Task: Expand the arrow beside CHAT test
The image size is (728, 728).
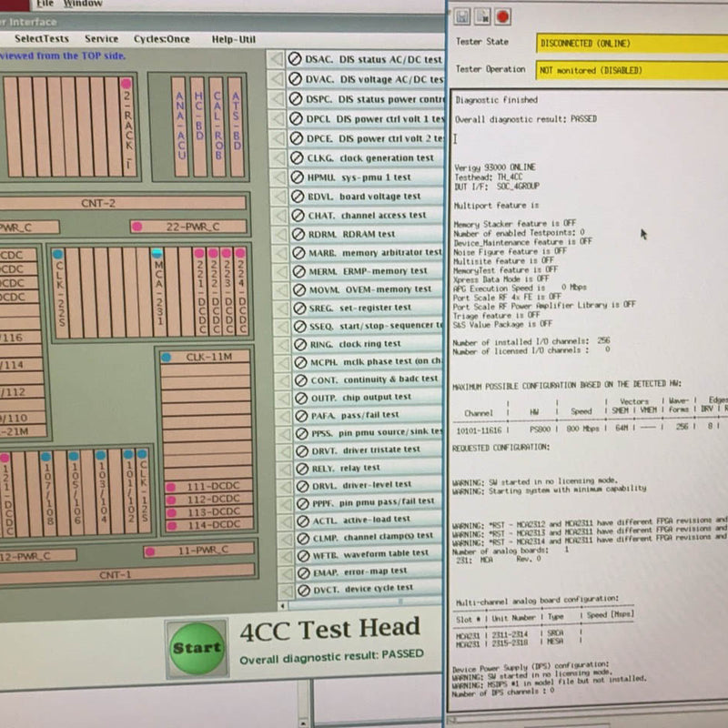Action: pos(280,216)
